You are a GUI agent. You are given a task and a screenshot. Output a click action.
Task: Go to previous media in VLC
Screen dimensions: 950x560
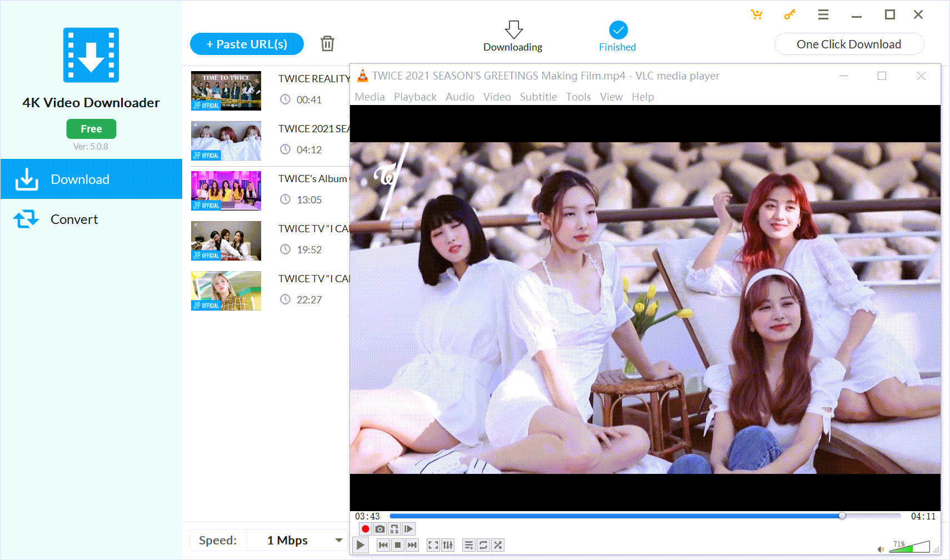383,545
